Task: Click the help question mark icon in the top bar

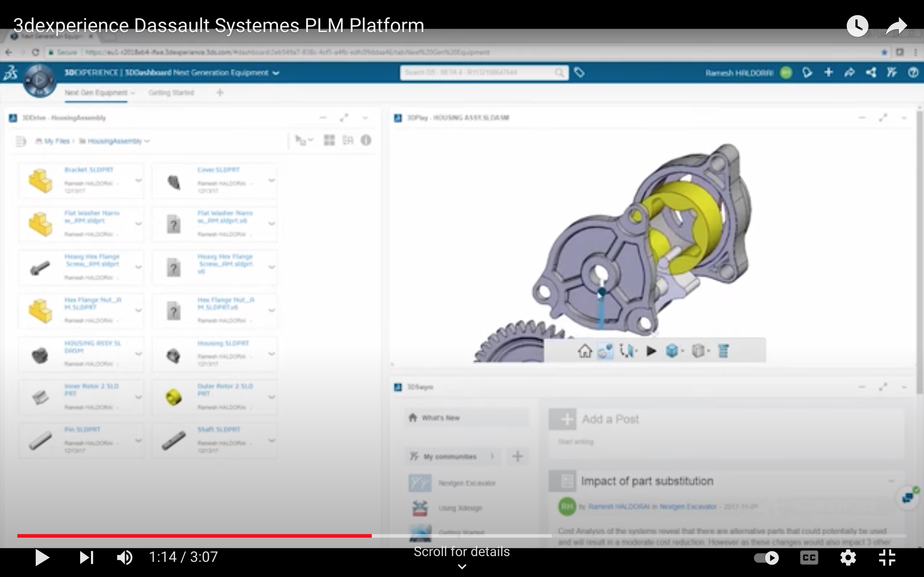Action: tap(912, 72)
